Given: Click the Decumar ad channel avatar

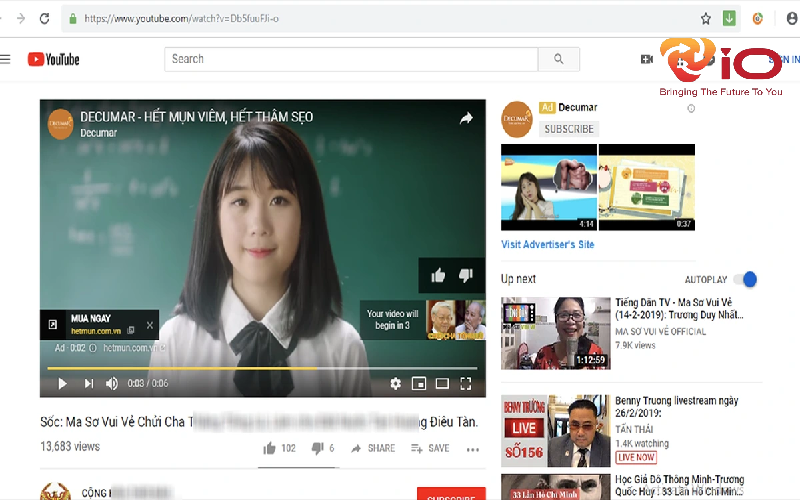Looking at the screenshot, I should coord(517,119).
